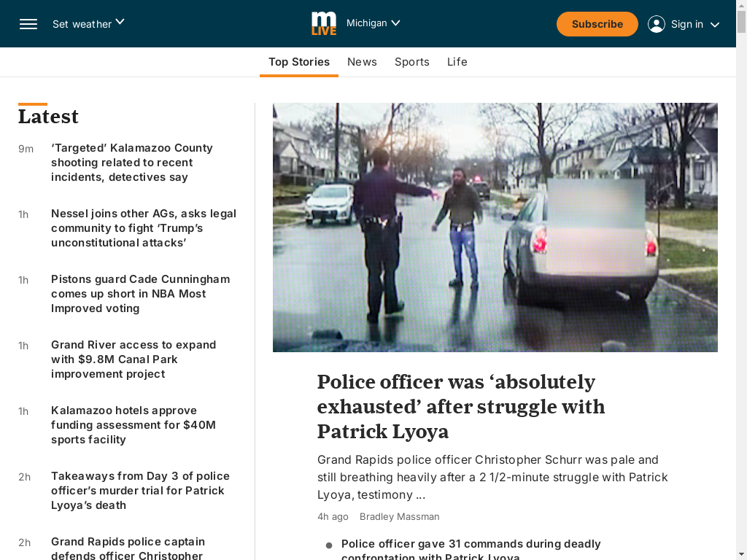Click the scrollbar down arrow
The width and height of the screenshot is (747, 560).
[741, 556]
